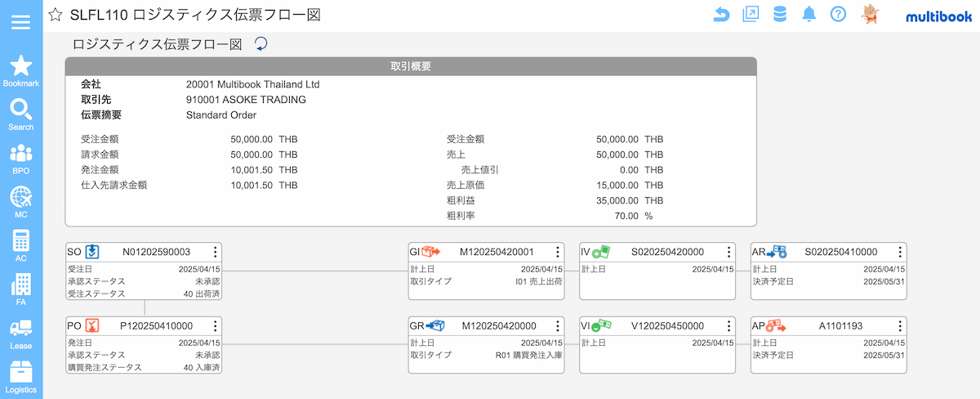Open the MC sidebar module
The width and height of the screenshot is (980, 399).
click(x=20, y=203)
